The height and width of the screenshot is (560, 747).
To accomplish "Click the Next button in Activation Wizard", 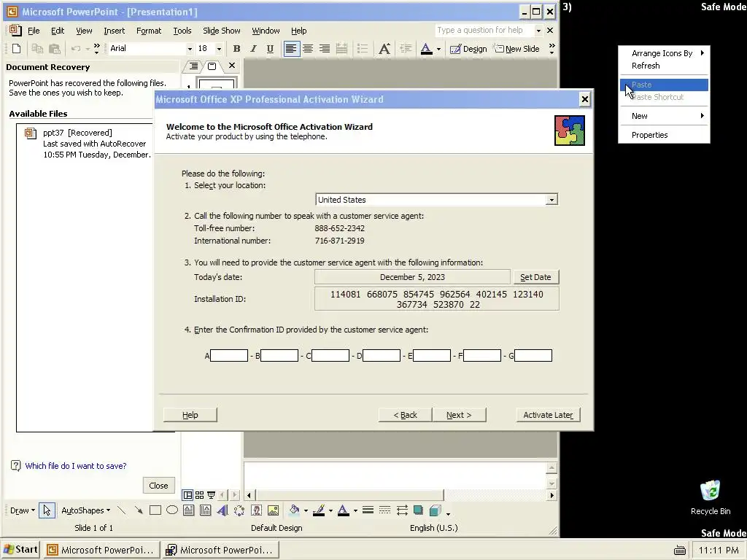I will click(x=459, y=415).
